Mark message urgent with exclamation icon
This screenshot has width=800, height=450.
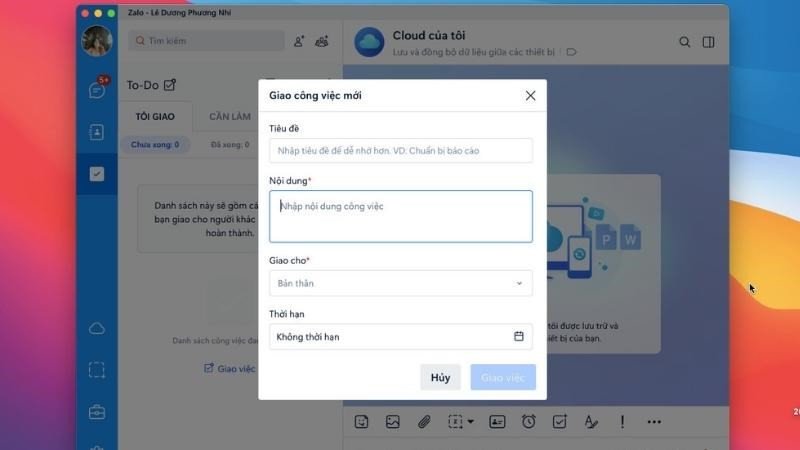point(622,422)
